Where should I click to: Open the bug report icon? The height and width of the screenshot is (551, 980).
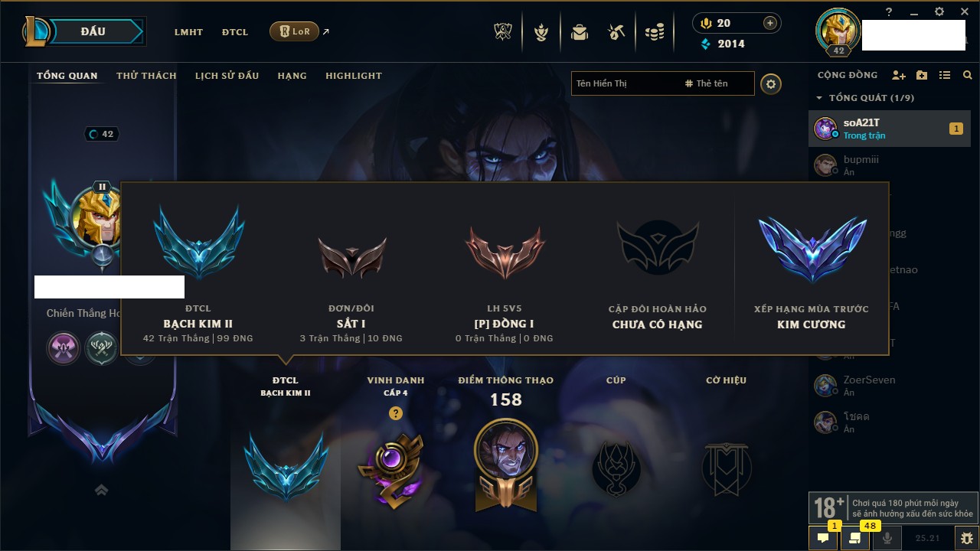coord(967,538)
